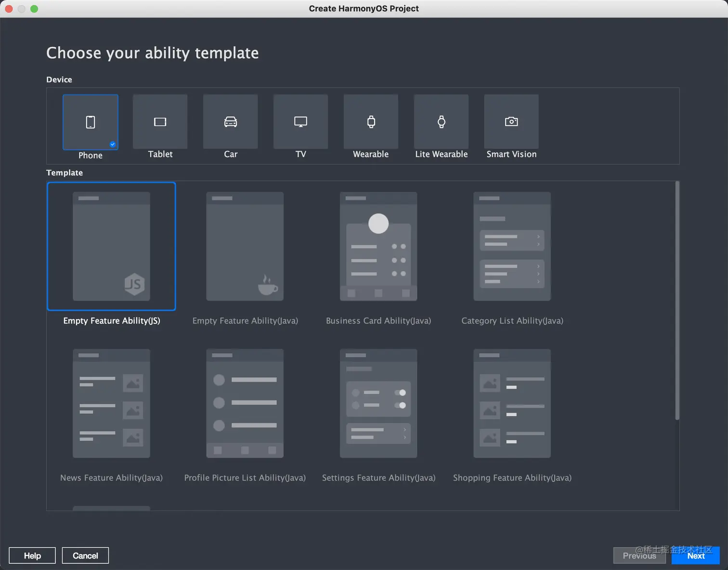
Task: Click the Lite Wearable label text
Action: click(442, 154)
